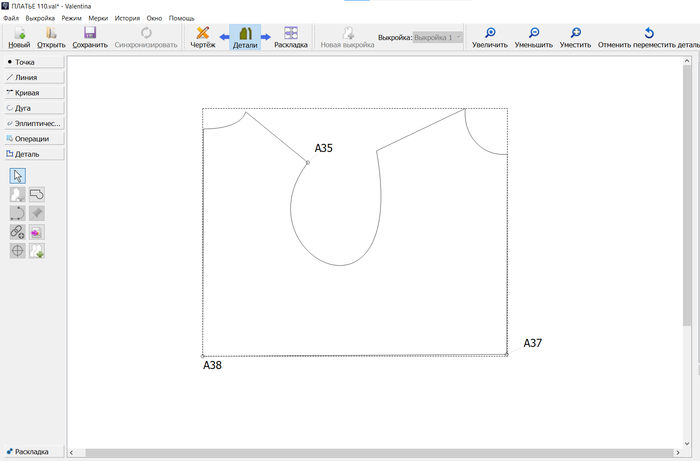Open a file with the Открыть icon

coord(51,33)
